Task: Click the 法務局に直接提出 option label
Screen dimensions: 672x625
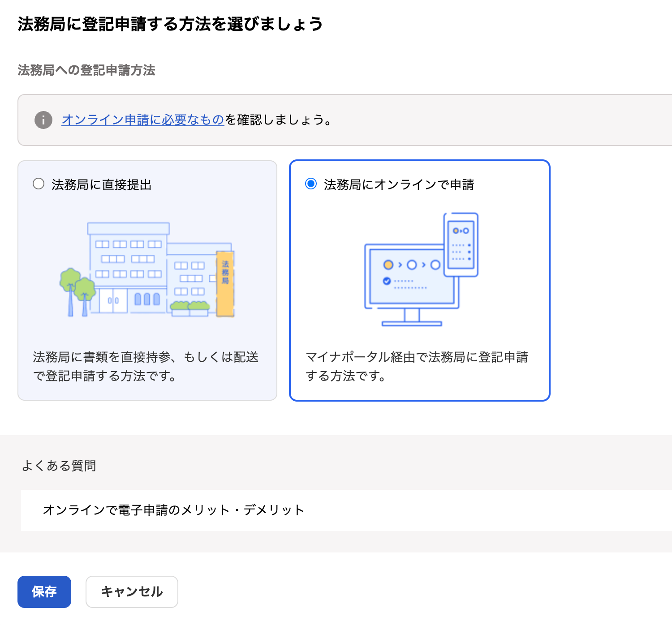Action: pos(102,184)
